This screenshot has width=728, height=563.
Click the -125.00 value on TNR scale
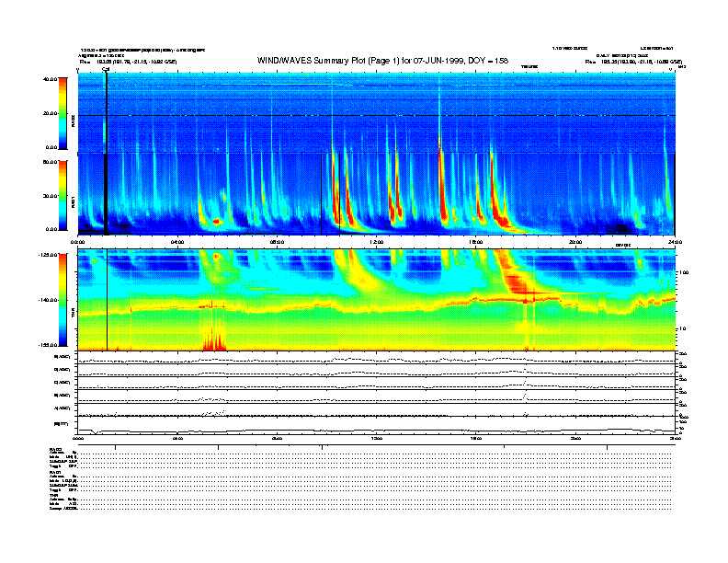click(48, 255)
